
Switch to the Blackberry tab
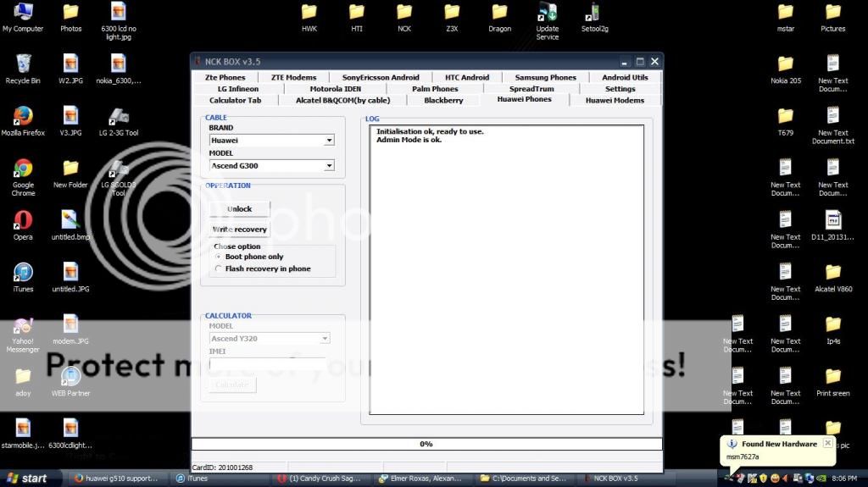click(x=443, y=100)
